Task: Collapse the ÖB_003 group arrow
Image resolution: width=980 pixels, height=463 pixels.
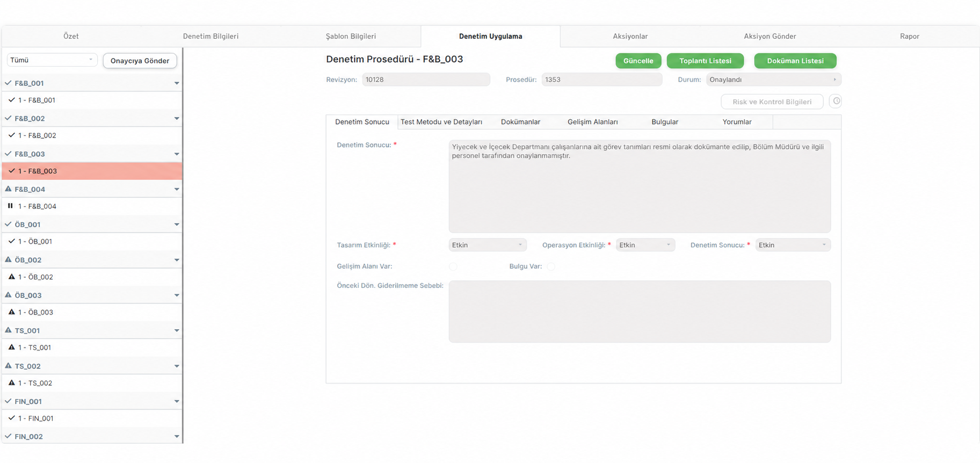Action: (x=177, y=295)
